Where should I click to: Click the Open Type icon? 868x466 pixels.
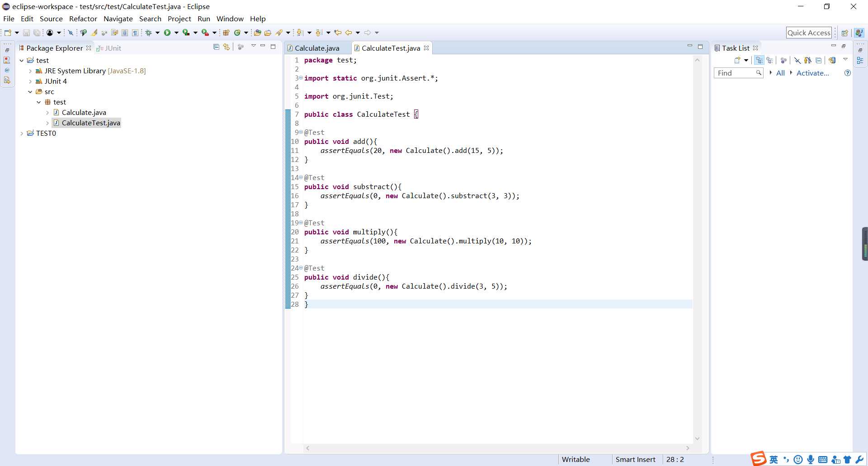pyautogui.click(x=257, y=33)
